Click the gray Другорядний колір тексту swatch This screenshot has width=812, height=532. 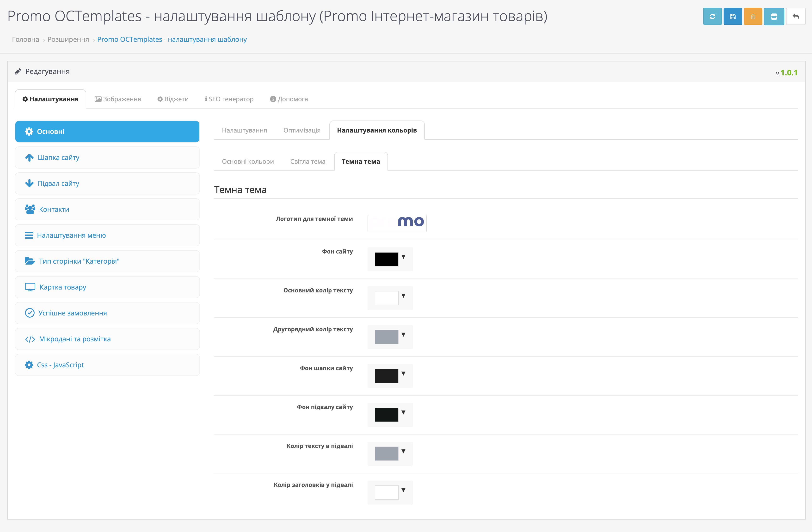tap(387, 337)
